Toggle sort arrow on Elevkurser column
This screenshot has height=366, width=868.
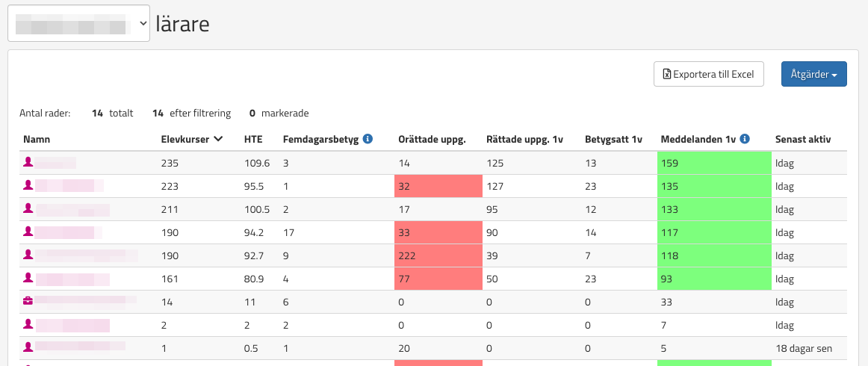pos(218,139)
